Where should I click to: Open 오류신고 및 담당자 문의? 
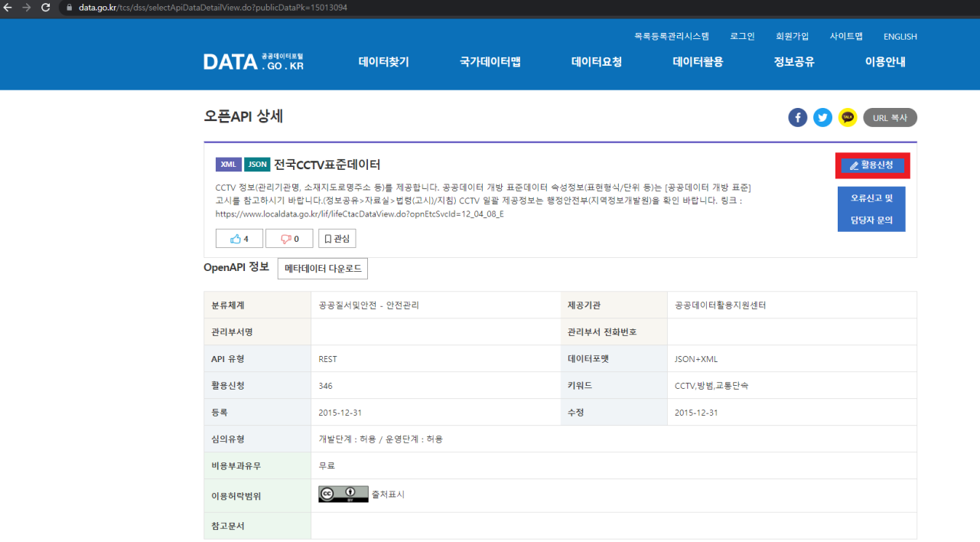pos(871,210)
